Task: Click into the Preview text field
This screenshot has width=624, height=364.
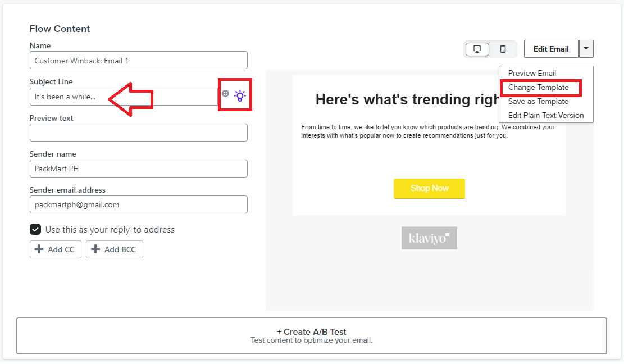Action: click(139, 133)
